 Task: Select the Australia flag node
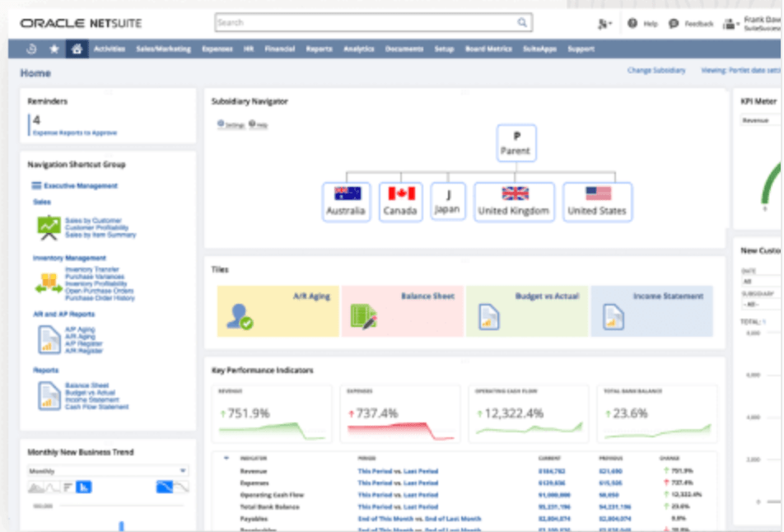[346, 202]
